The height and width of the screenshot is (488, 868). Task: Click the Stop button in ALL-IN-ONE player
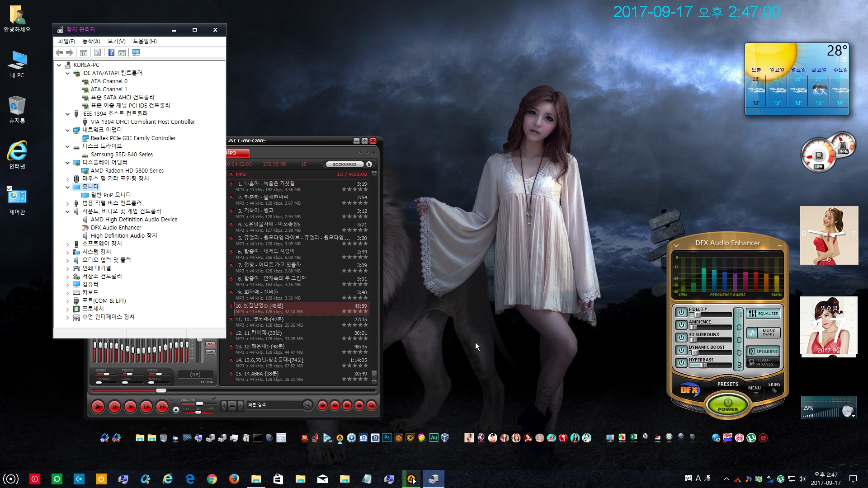(130, 407)
